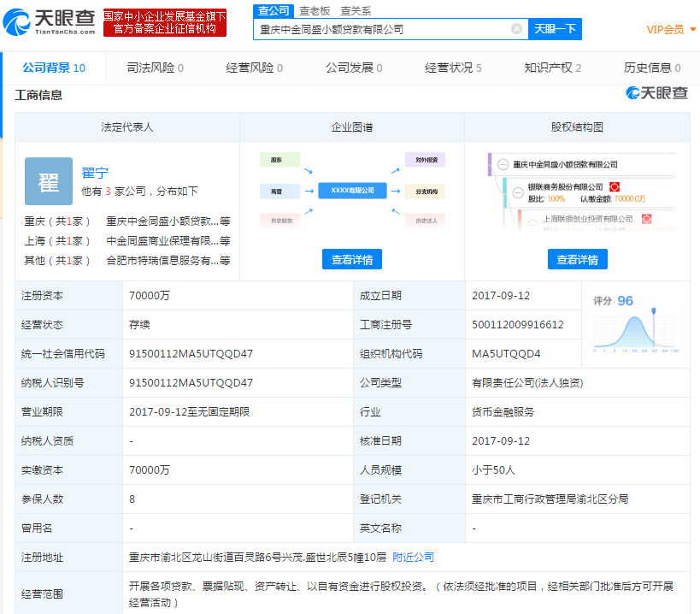The image size is (700, 614).
Task: Click the XXXX有限公司 node in the enterprise graph
Action: [x=352, y=190]
